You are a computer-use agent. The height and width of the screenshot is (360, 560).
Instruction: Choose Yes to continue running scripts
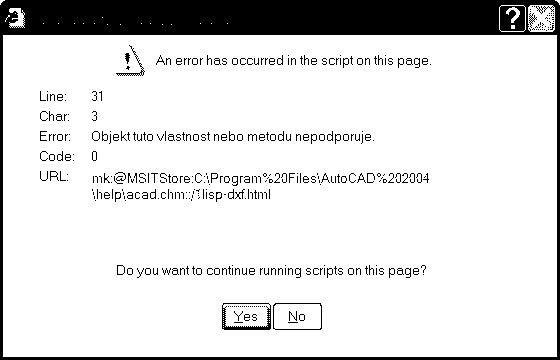pyautogui.click(x=246, y=316)
